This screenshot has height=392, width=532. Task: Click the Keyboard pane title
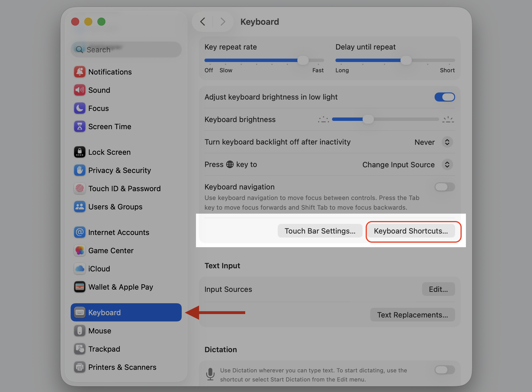[x=260, y=22]
